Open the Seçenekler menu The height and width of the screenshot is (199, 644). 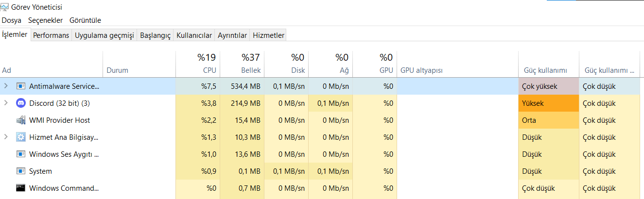coord(46,20)
